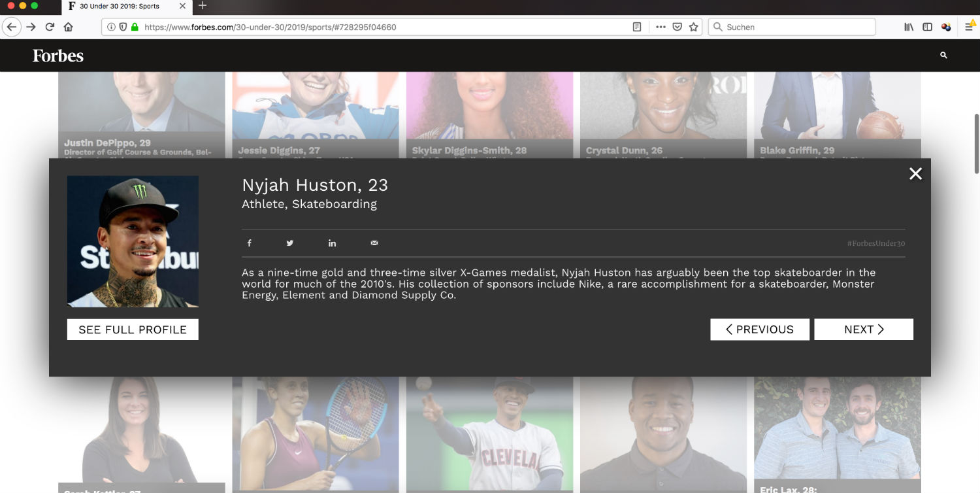Toggle Firefox reader view

tap(637, 27)
